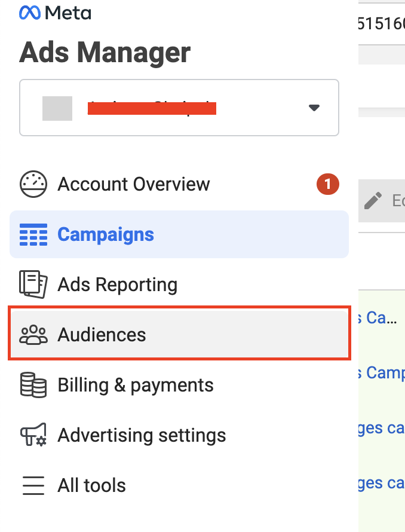Go to Ads Reporting label

118,285
